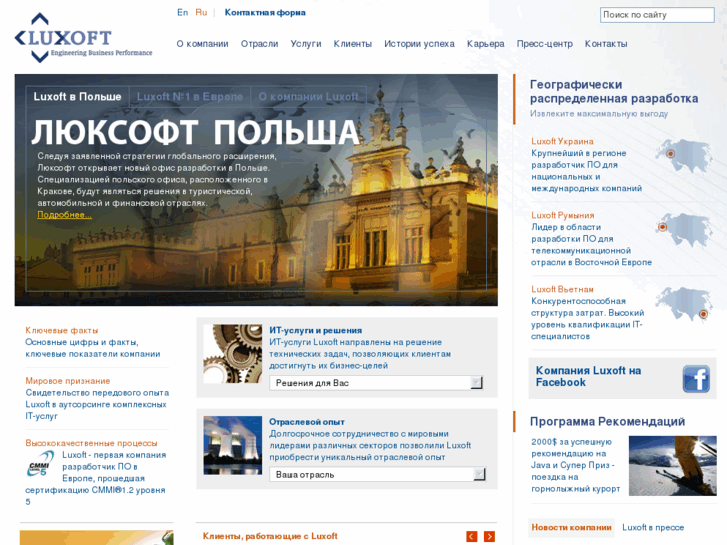
Task: Open the Ключевые факты link
Action: 62,330
